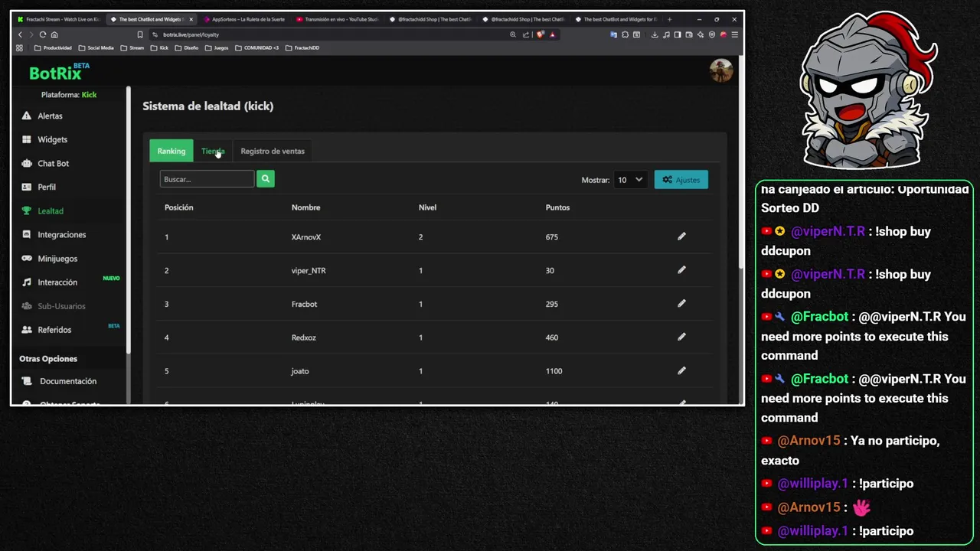Image resolution: width=980 pixels, height=551 pixels.
Task: Bookmark this page via address bar icon
Action: click(140, 34)
